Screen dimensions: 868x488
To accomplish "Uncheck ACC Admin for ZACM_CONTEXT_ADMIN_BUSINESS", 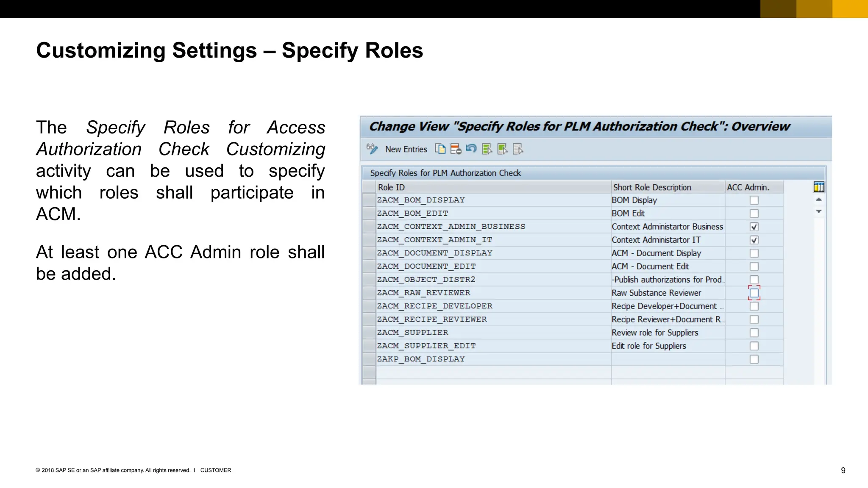I will [754, 227].
